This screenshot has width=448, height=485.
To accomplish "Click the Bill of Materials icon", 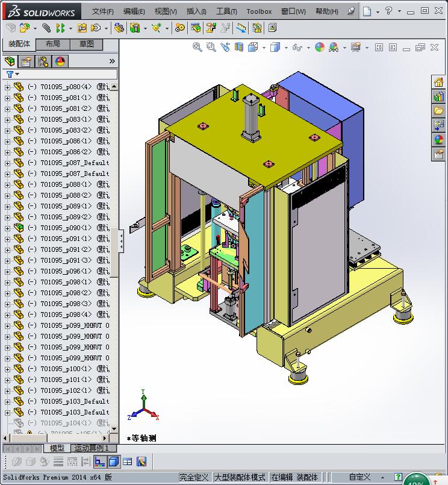I will click(x=196, y=28).
